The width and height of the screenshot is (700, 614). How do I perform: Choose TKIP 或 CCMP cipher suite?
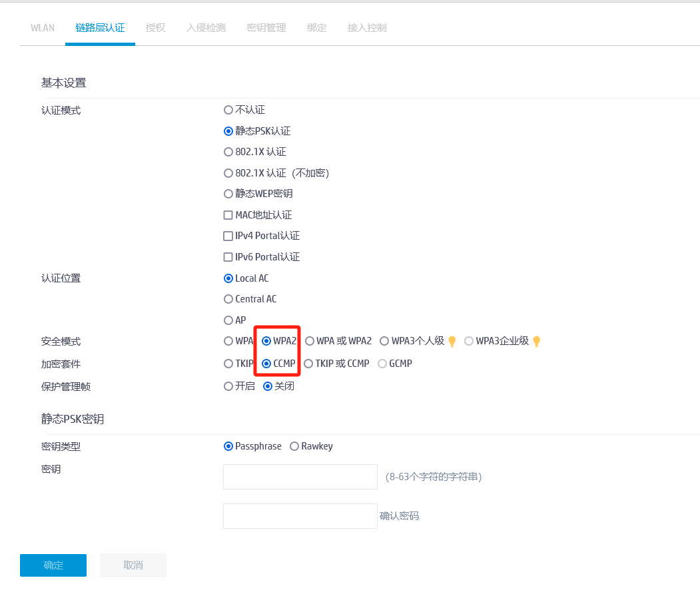pos(308,364)
